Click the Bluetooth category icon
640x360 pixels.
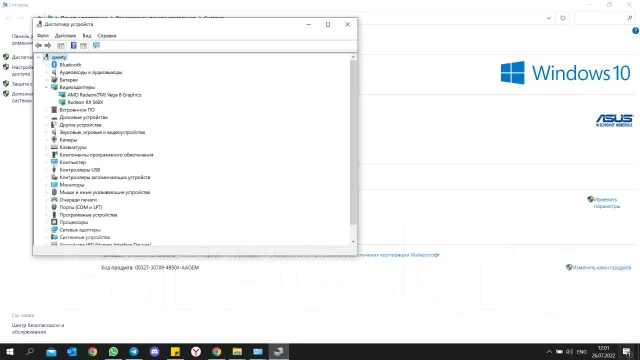point(54,65)
